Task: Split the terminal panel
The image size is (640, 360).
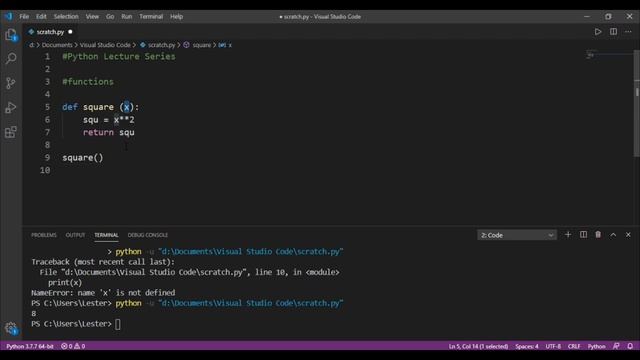Action: pyautogui.click(x=583, y=235)
